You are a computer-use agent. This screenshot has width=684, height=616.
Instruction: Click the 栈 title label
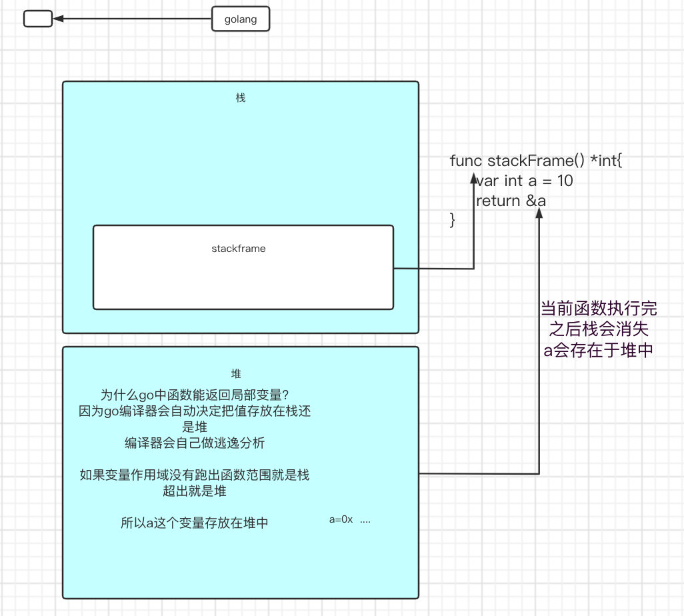click(x=241, y=97)
